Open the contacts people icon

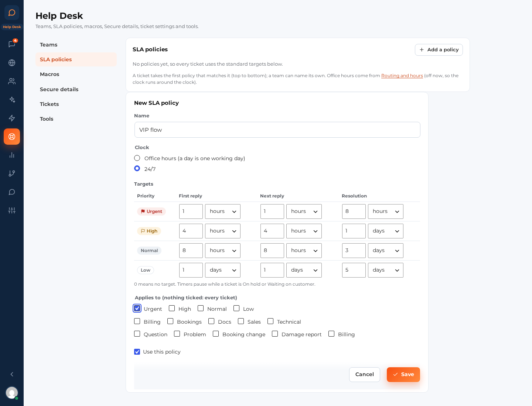pos(12,81)
